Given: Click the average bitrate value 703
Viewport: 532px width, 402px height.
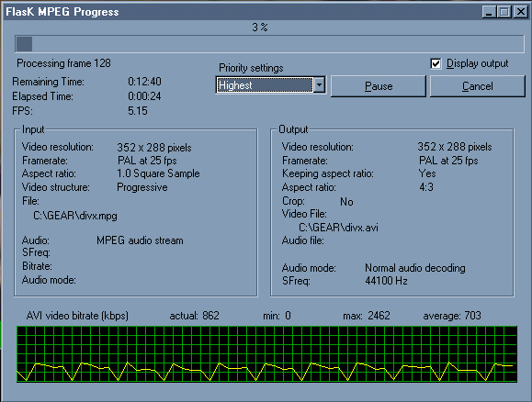Looking at the screenshot, I should [x=472, y=316].
